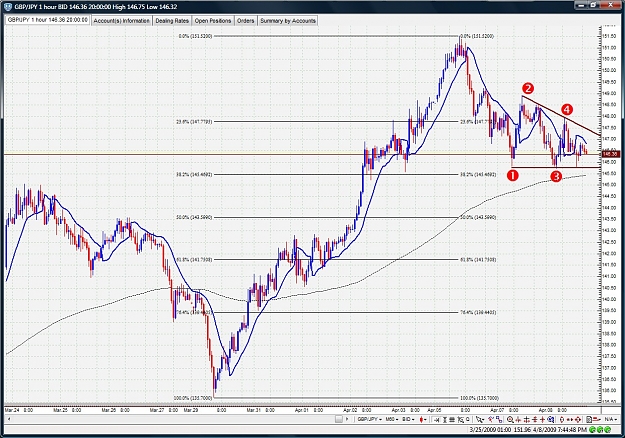Click the scroll-to-end icon after the candlestick dropdown

click(437, 419)
